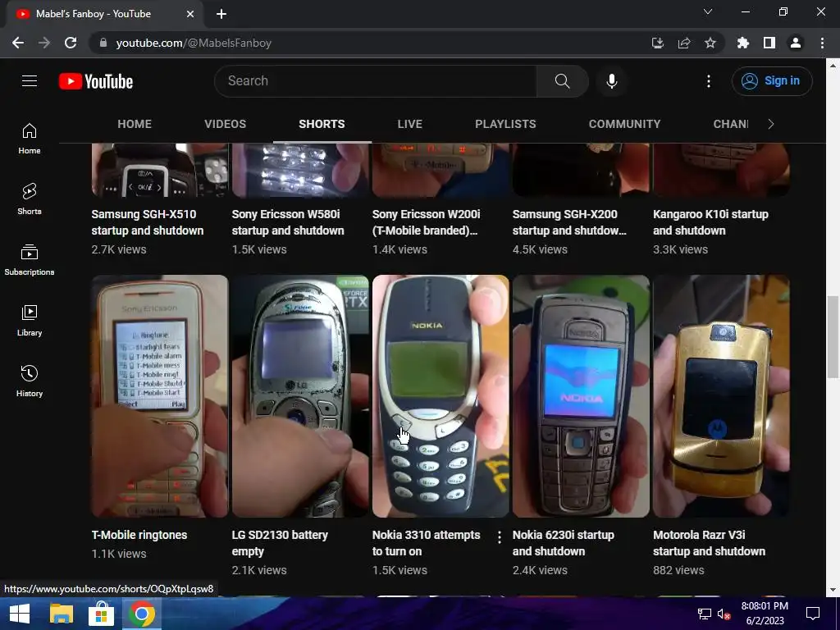Open the Extensions puzzle icon
This screenshot has height=630, width=840.
click(x=742, y=43)
